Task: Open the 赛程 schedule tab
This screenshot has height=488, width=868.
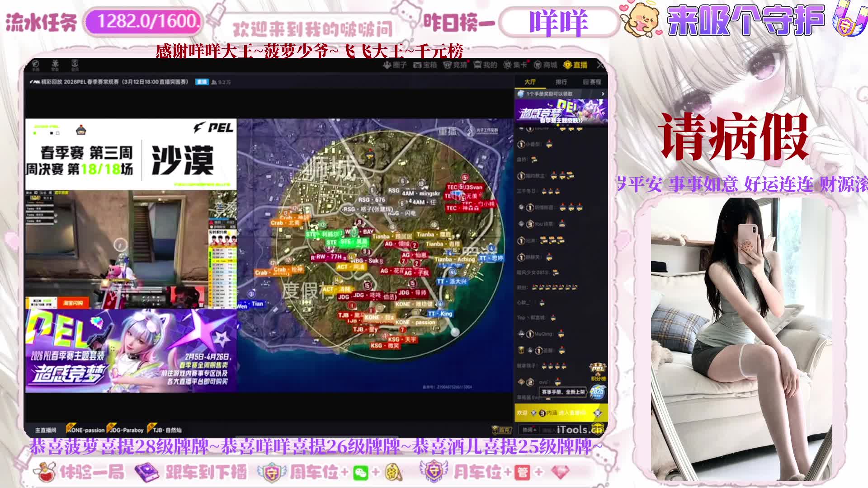Action: [592, 82]
